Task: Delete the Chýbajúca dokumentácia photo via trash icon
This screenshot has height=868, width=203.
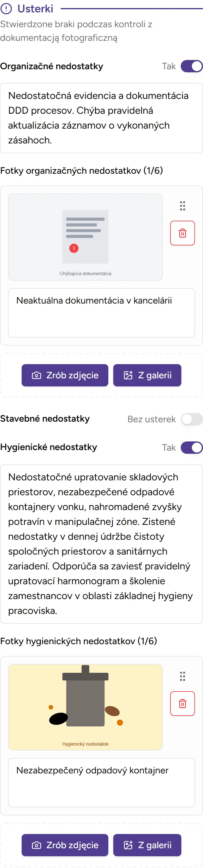Action: pyautogui.click(x=183, y=233)
